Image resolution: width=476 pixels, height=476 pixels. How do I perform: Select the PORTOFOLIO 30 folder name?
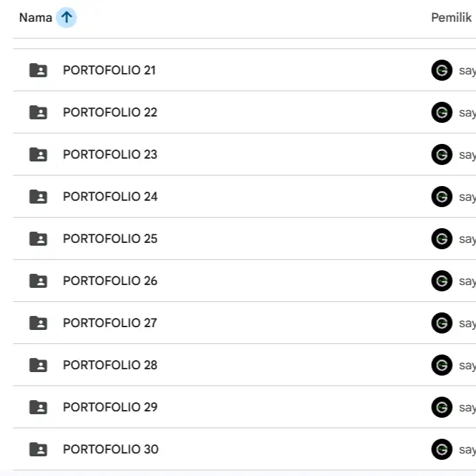pyautogui.click(x=111, y=449)
